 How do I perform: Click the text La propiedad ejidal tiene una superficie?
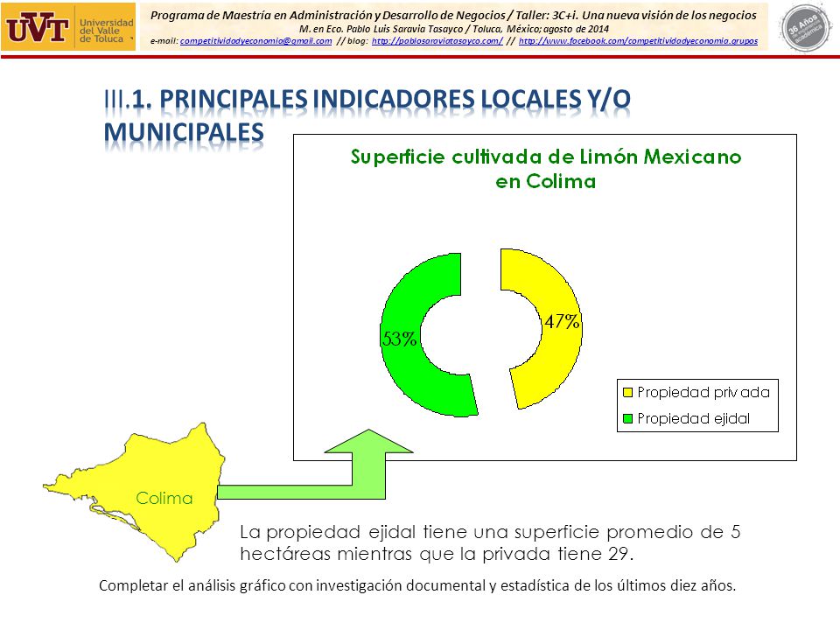490,542
